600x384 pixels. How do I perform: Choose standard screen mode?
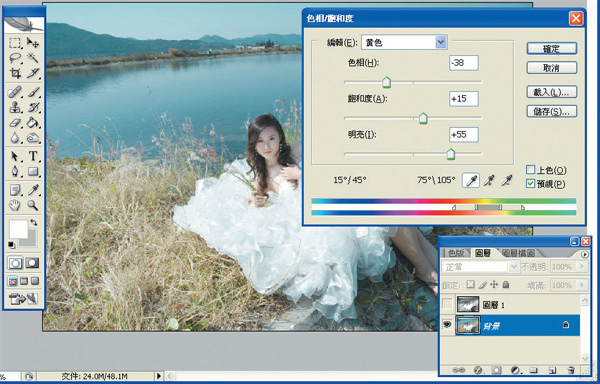point(13,281)
